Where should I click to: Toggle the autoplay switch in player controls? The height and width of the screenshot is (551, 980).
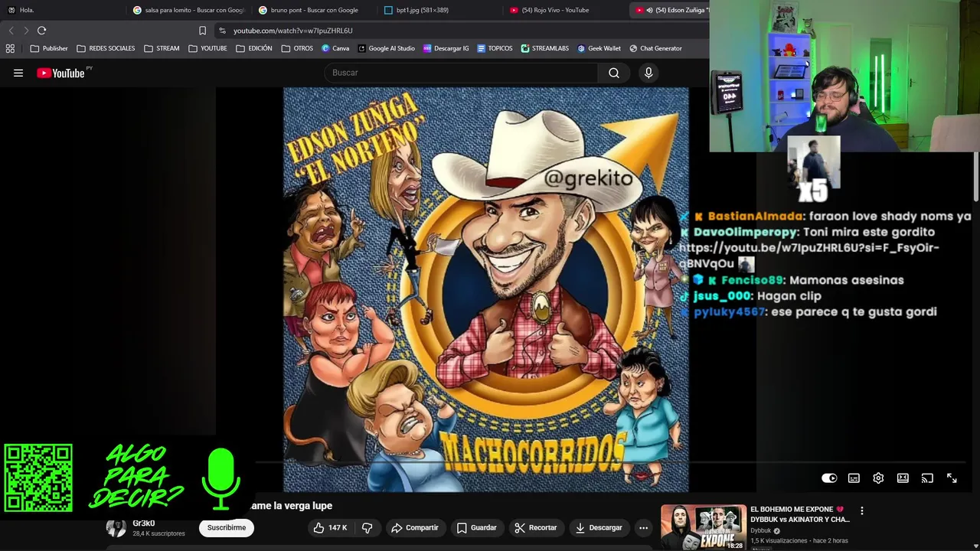pyautogui.click(x=829, y=478)
